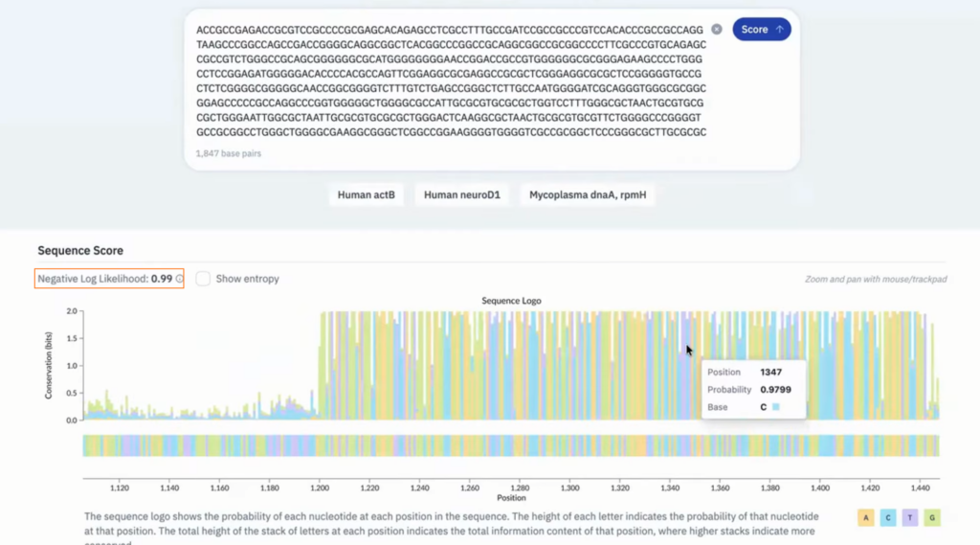The width and height of the screenshot is (980, 545).
Task: Enable the Show entropy checkbox
Action: 203,279
